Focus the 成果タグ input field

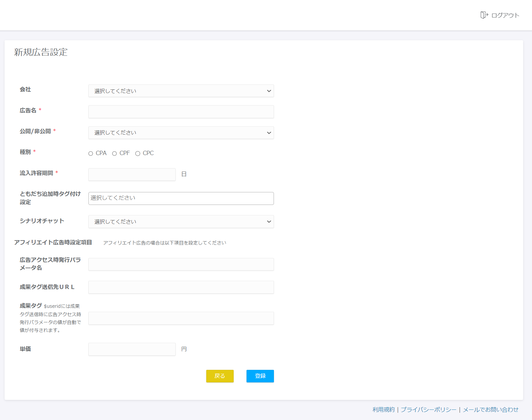pos(181,318)
